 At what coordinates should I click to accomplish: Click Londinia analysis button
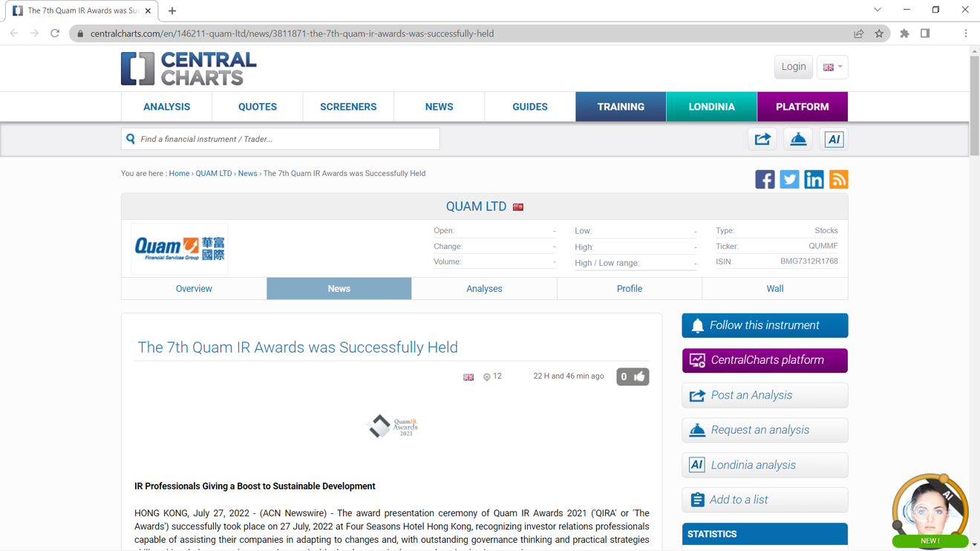(x=765, y=465)
